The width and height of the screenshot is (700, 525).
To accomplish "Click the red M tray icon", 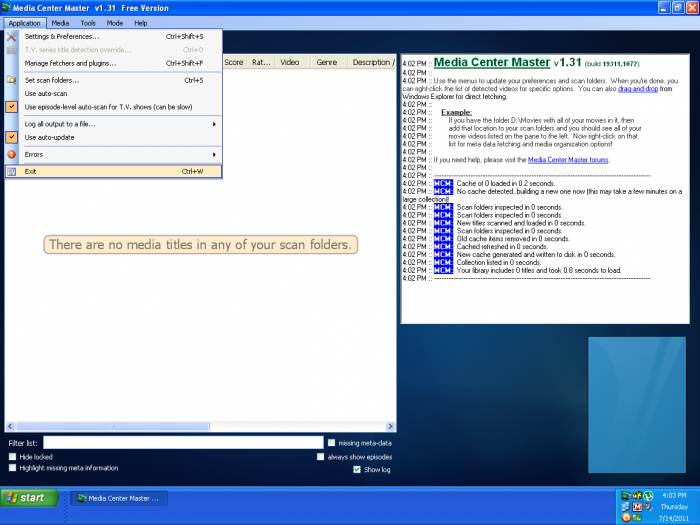I will (637, 507).
